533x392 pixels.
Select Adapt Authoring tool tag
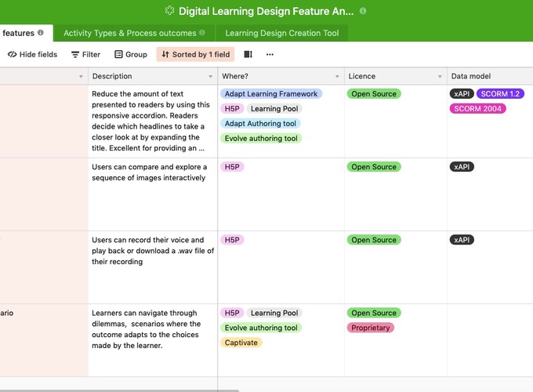pyautogui.click(x=260, y=123)
